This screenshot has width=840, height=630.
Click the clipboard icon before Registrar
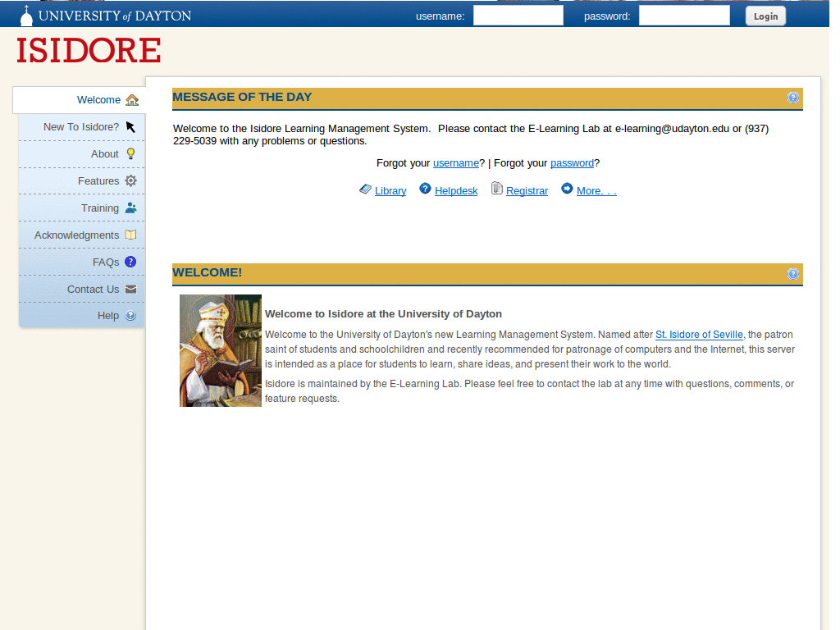(x=496, y=189)
